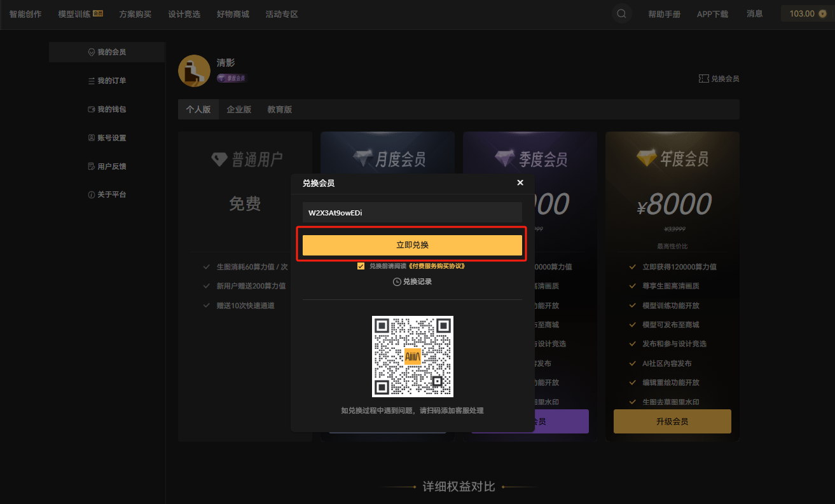Click the 清影 user avatar
This screenshot has width=835, height=504.
[x=194, y=71]
